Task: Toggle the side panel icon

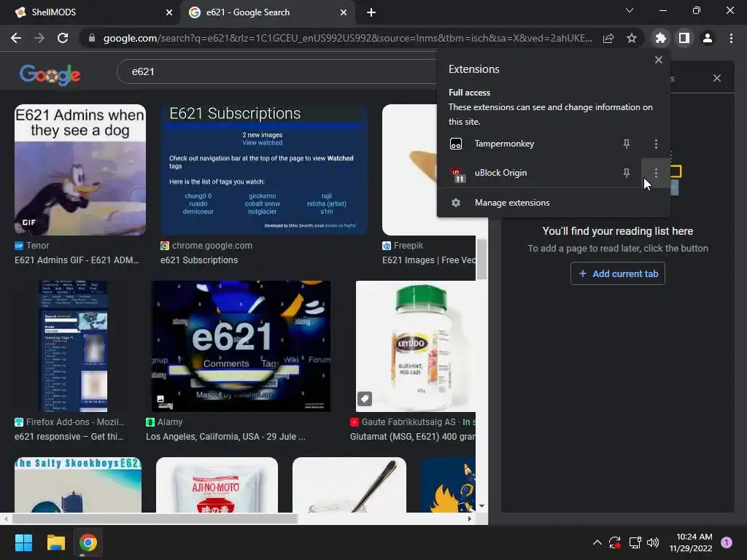Action: [x=684, y=38]
